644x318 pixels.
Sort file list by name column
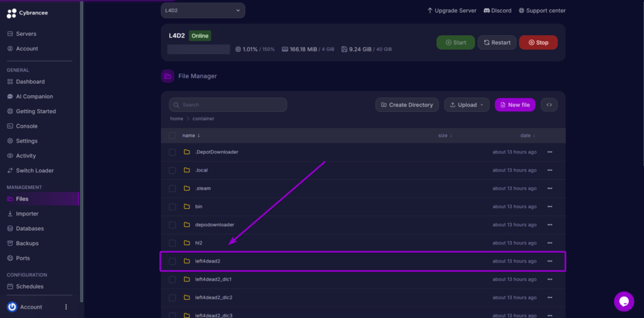191,135
